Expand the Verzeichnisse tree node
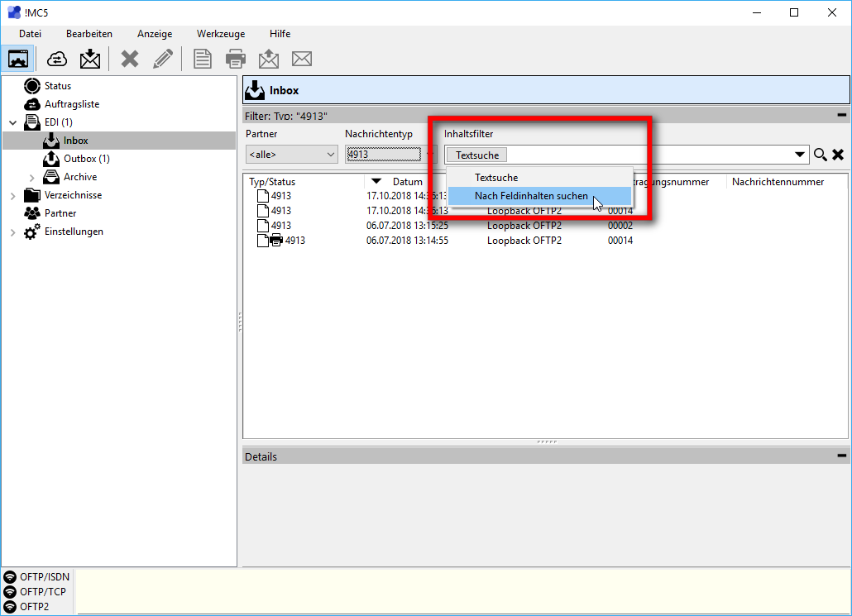 click(13, 196)
